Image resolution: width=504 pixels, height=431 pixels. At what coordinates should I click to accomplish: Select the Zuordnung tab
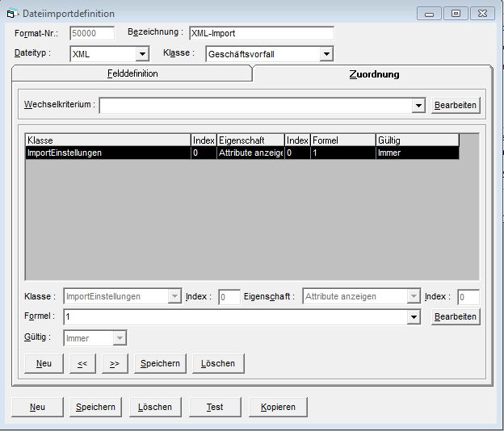[x=373, y=74]
